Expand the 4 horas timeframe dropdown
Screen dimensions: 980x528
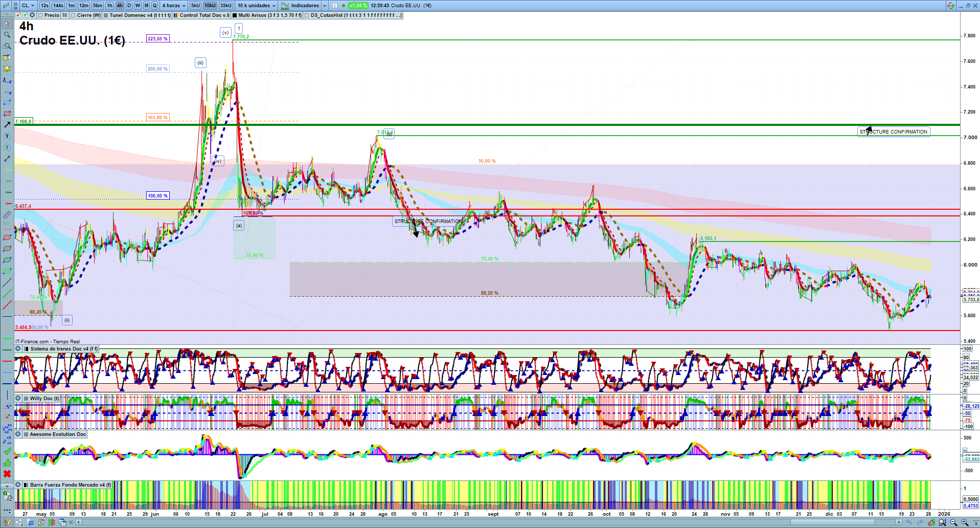click(x=174, y=6)
